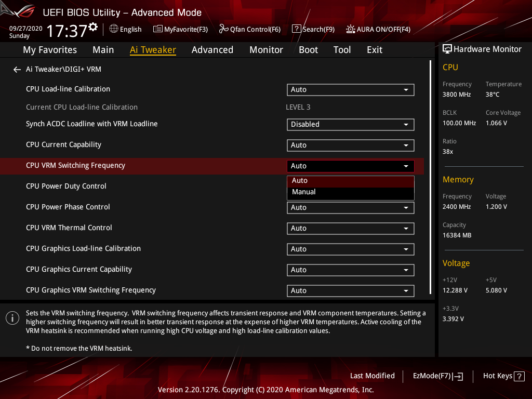532x399 pixels.
Task: Open Synch ACDC Loadline dropdown set to Disabled
Action: tap(351, 125)
